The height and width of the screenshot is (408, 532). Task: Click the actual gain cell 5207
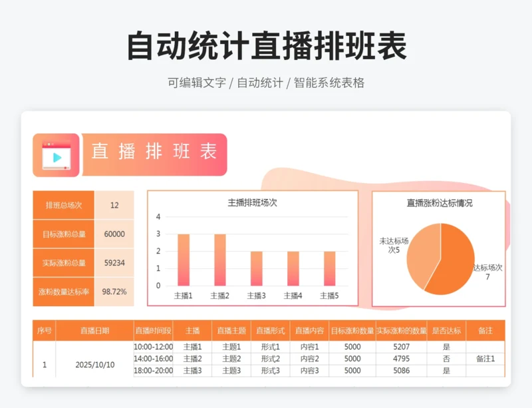tap(402, 347)
